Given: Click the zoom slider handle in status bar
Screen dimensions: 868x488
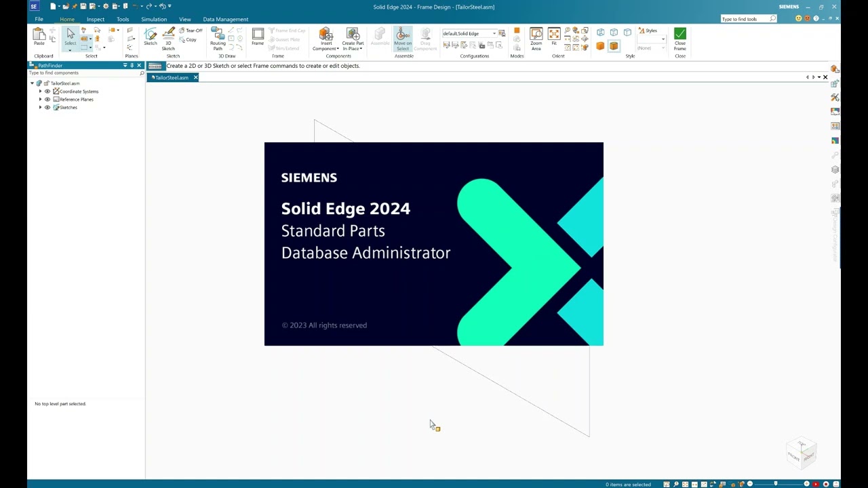Looking at the screenshot, I should pyautogui.click(x=776, y=484).
